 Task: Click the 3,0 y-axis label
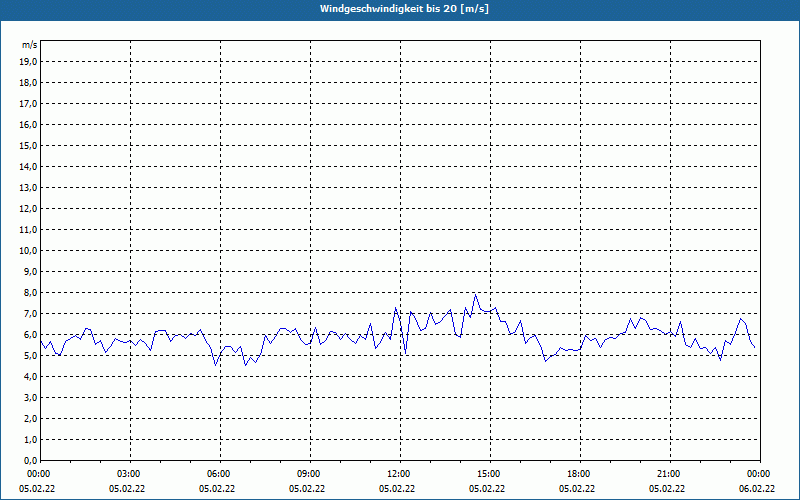coord(31,397)
